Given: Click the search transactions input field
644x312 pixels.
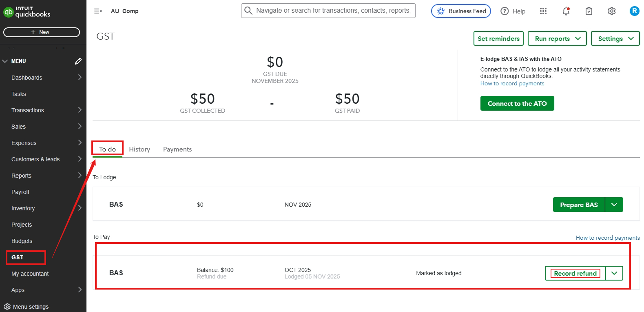Looking at the screenshot, I should pyautogui.click(x=332, y=11).
